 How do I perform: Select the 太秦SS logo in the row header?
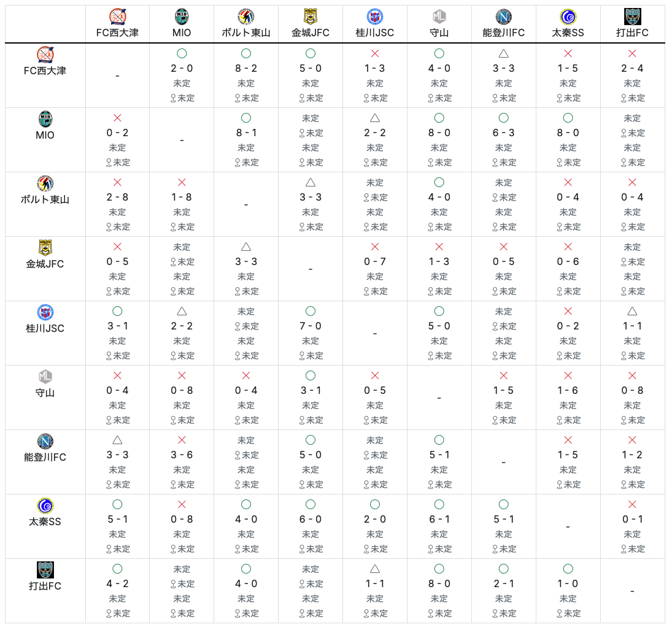coord(45,506)
